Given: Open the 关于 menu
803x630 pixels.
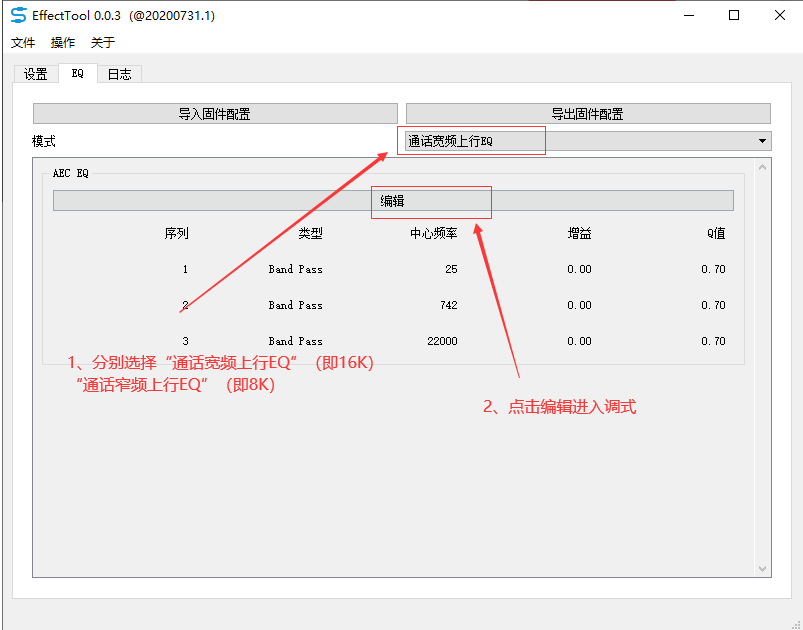Looking at the screenshot, I should [103, 43].
